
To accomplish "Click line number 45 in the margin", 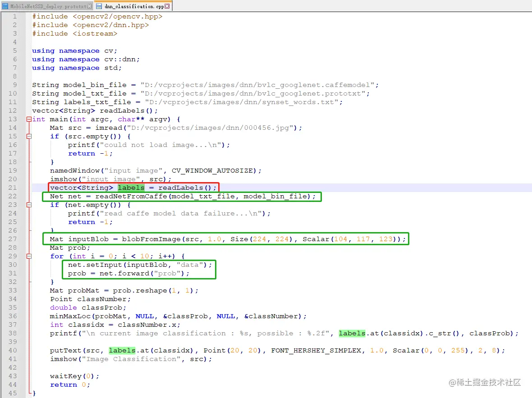I will click(x=13, y=393).
